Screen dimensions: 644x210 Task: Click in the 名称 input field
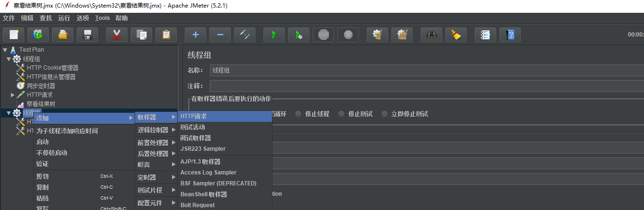click(x=426, y=70)
